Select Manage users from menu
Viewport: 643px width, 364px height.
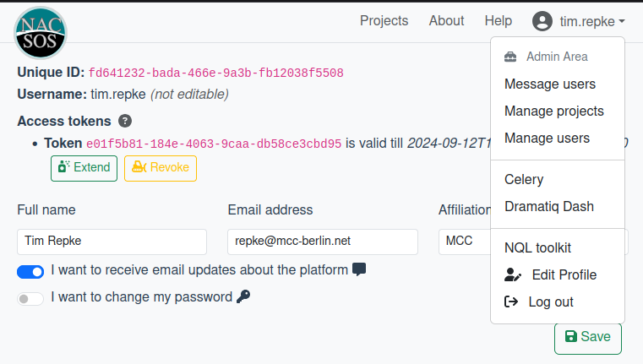point(547,138)
